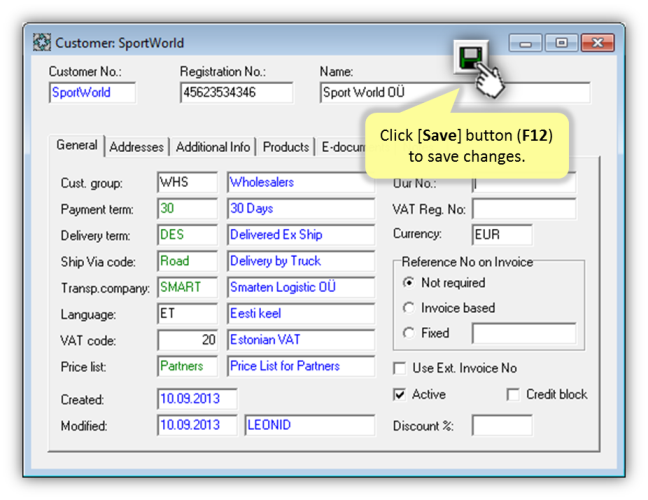Switch to the Additional Info tab
The width and height of the screenshot is (648, 500).
[x=213, y=147]
